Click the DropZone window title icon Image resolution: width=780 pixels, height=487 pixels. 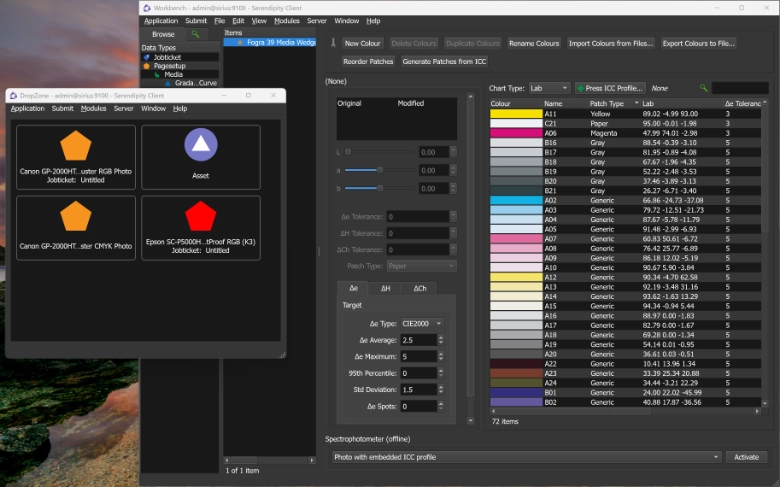tap(13, 96)
